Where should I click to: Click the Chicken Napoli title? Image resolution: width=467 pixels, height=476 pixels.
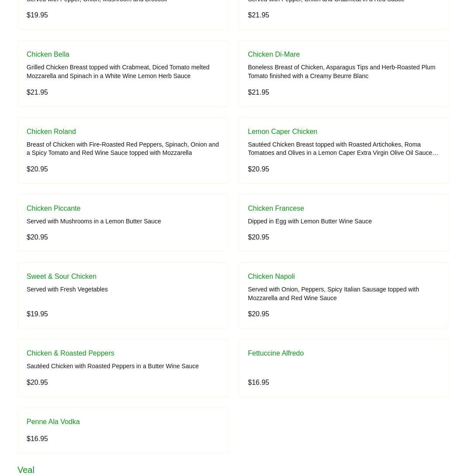pos(271,276)
